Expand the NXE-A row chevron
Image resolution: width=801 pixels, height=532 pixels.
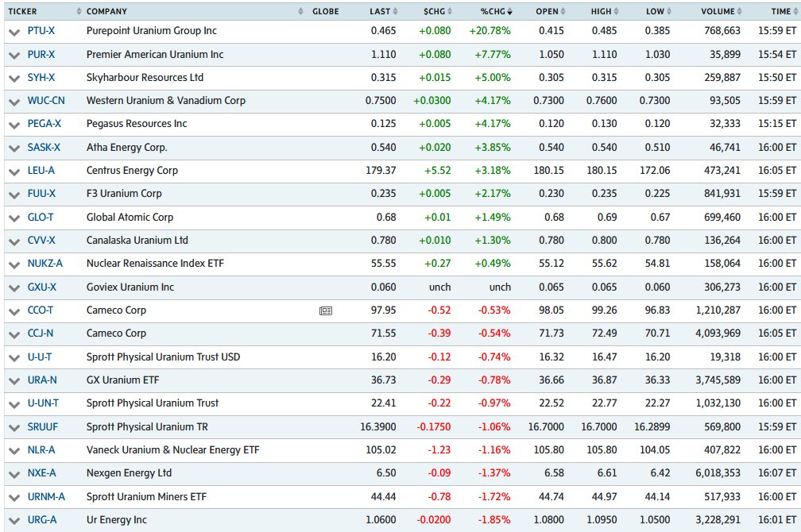(x=14, y=474)
